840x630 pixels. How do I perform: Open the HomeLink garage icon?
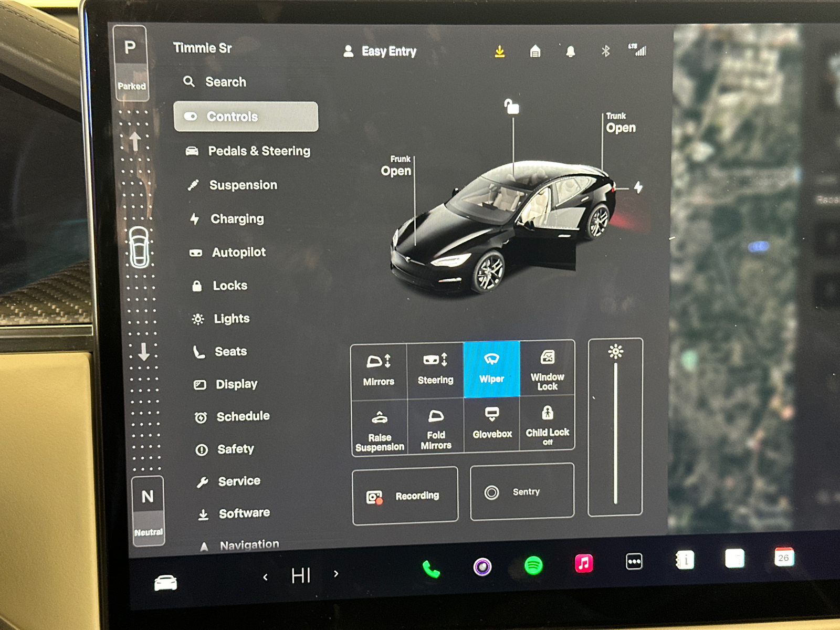pyautogui.click(x=535, y=51)
